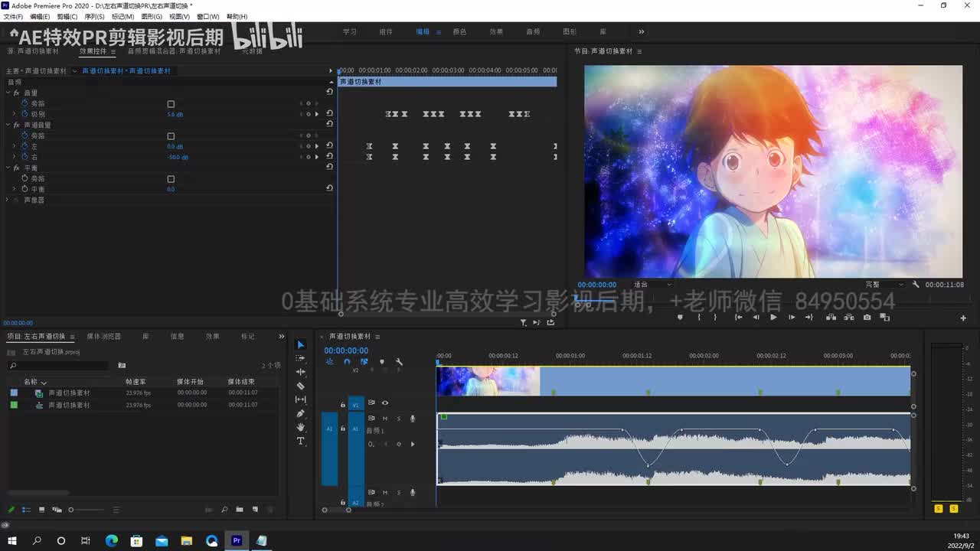The height and width of the screenshot is (551, 980).
Task: Expand the 左 channel parameter
Action: (14, 146)
